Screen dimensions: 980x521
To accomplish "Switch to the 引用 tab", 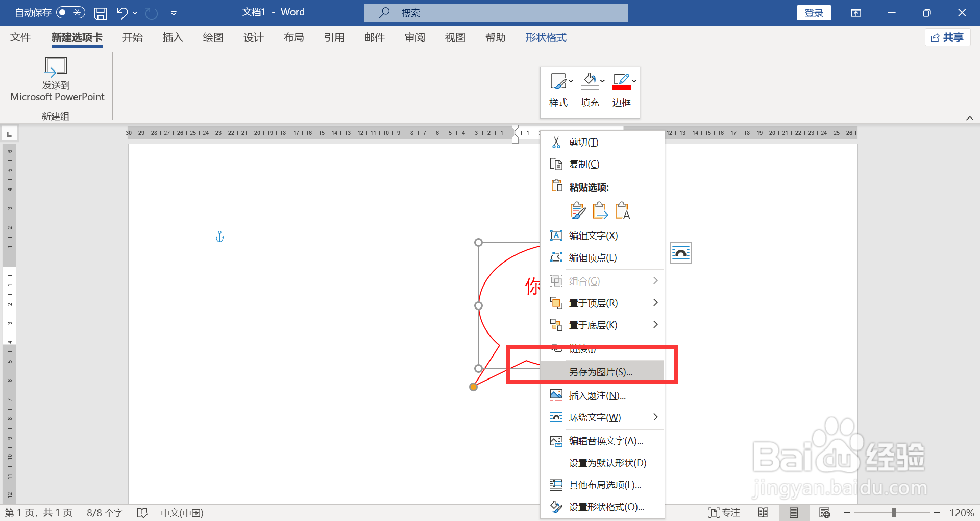I will point(334,37).
